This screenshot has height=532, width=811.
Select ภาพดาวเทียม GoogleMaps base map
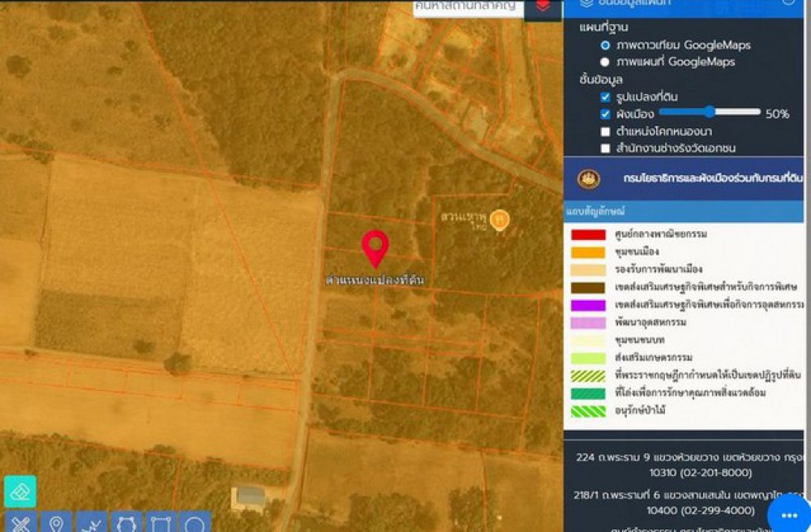605,45
